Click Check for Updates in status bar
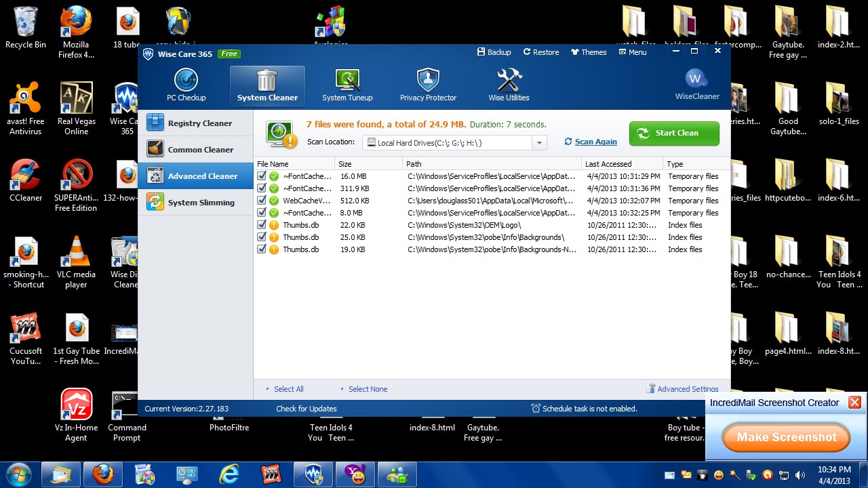Viewport: 868px width, 488px height. (307, 409)
